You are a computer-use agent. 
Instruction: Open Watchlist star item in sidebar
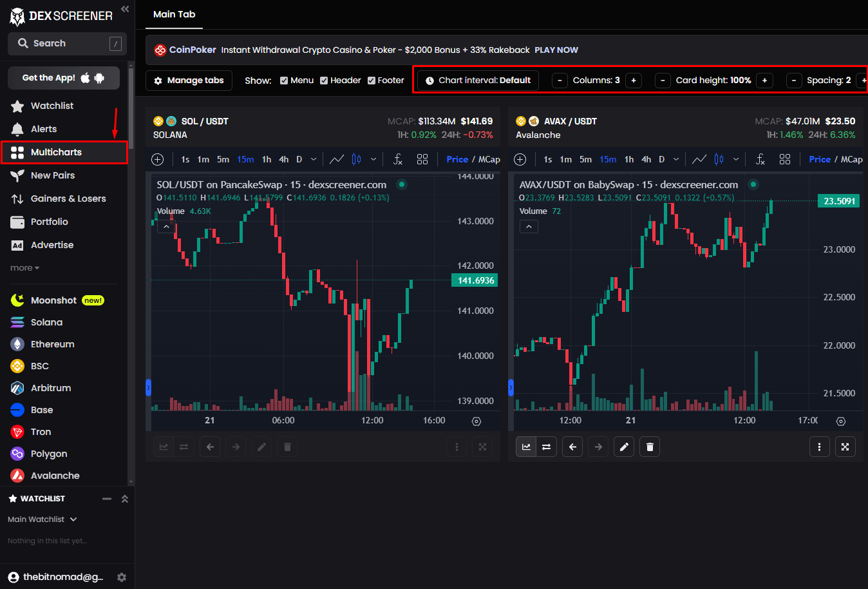(x=42, y=106)
